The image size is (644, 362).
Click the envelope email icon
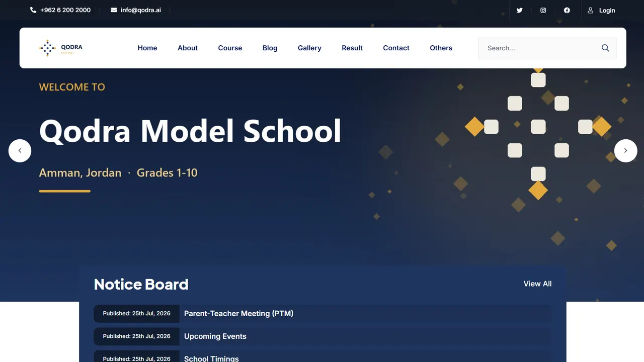point(114,10)
